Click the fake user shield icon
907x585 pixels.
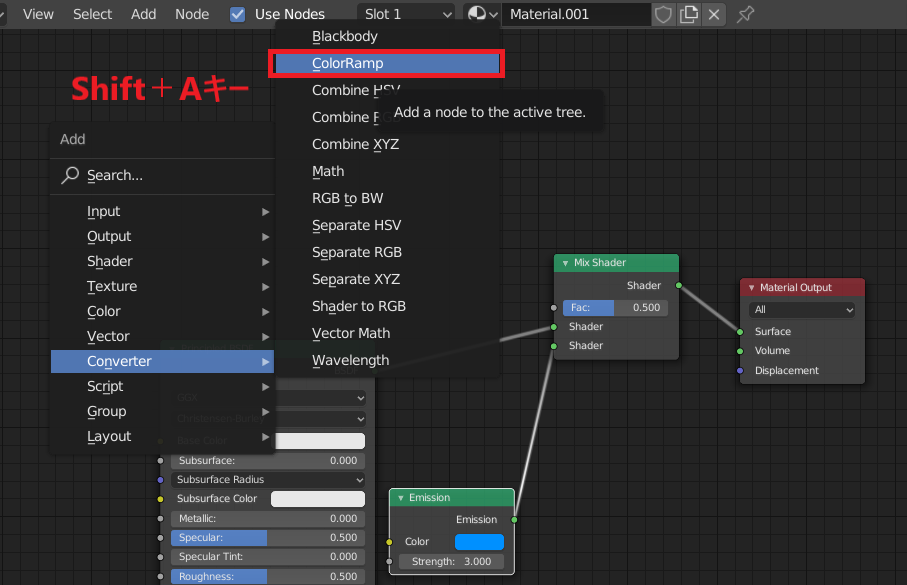tap(663, 14)
